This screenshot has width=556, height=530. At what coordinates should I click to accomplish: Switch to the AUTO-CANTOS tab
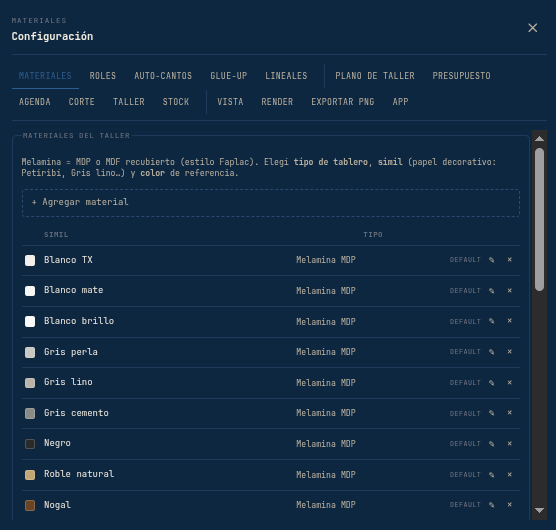pyautogui.click(x=163, y=76)
